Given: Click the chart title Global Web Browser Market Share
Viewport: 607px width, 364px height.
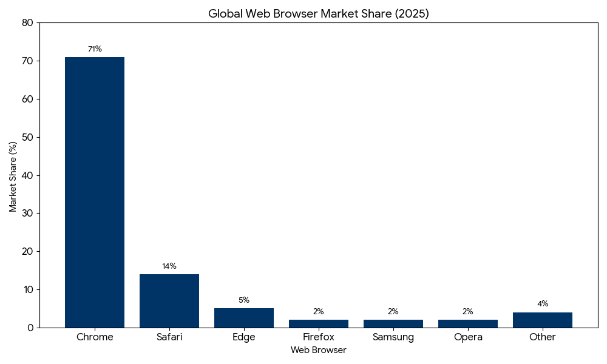Looking at the screenshot, I should pos(319,14).
